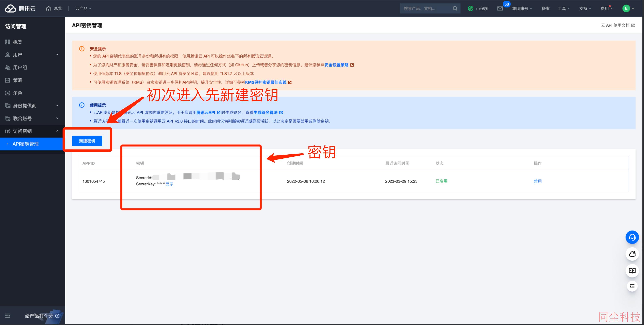Click the creation time 2022-05-06 10:26:12

point(306,181)
